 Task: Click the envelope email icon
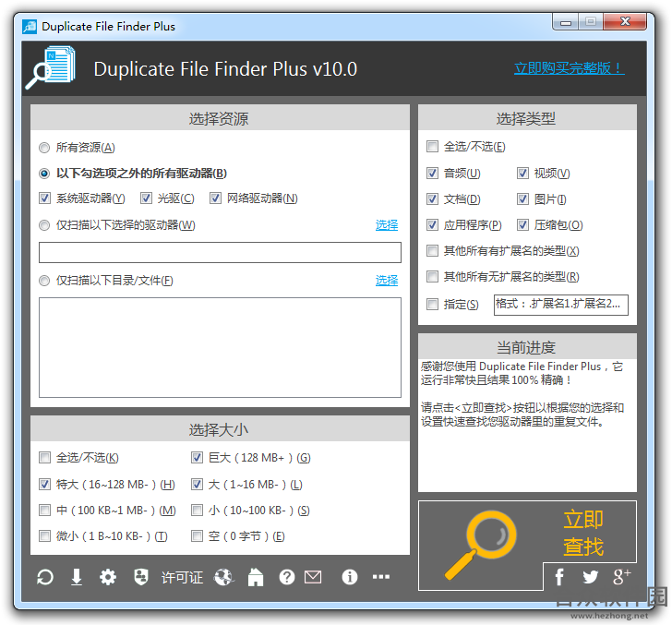[x=313, y=577]
